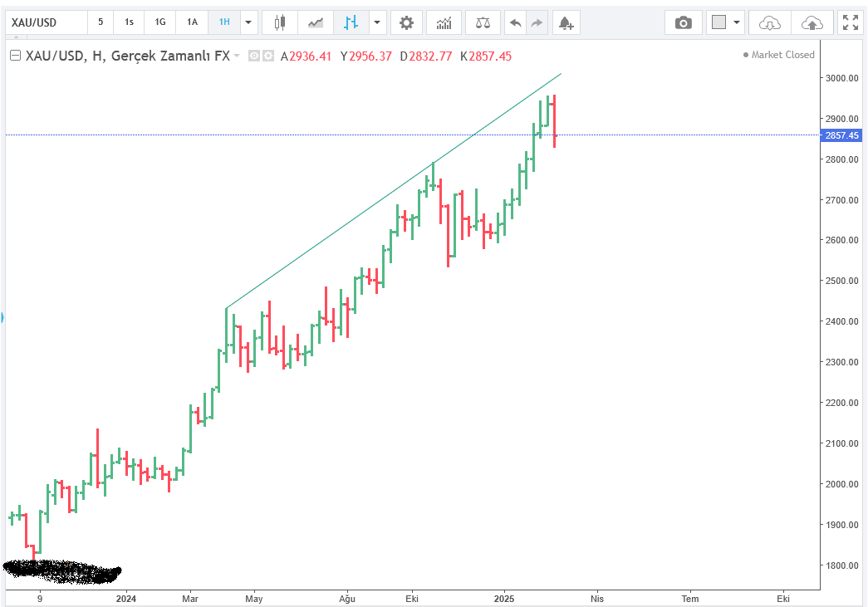Save chart layout to cloud
This screenshot has width=868, height=607.
[812, 22]
